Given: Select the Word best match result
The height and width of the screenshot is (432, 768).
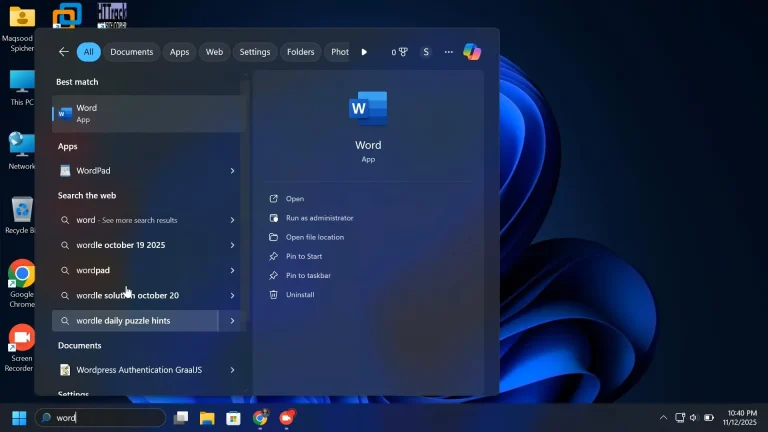Looking at the screenshot, I should (148, 114).
